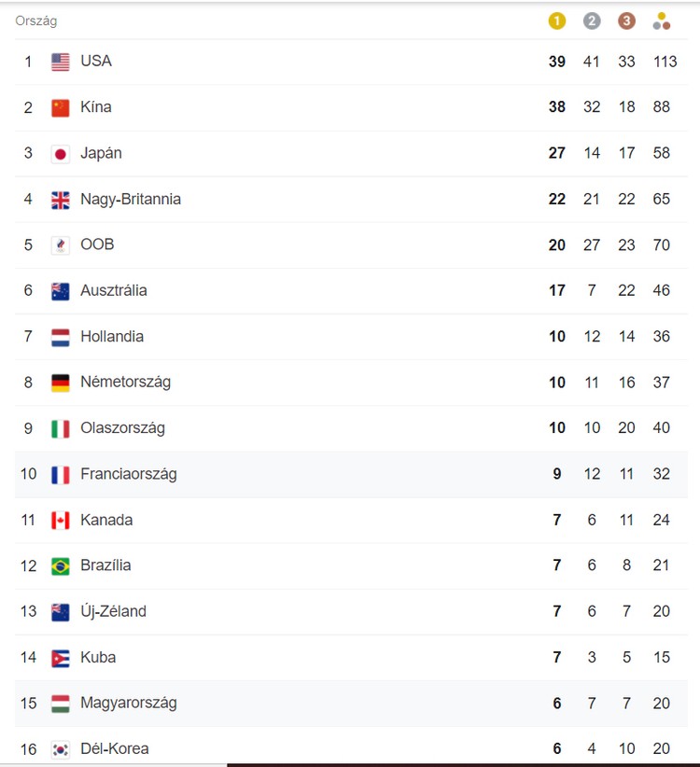
Task: Click the Brazilian flag icon
Action: pyautogui.click(x=61, y=565)
